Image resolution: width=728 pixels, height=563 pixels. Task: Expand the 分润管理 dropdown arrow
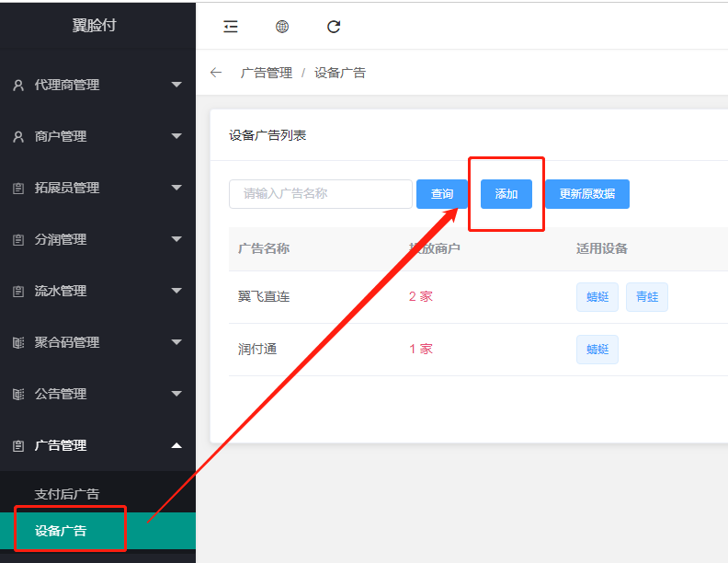tap(176, 239)
